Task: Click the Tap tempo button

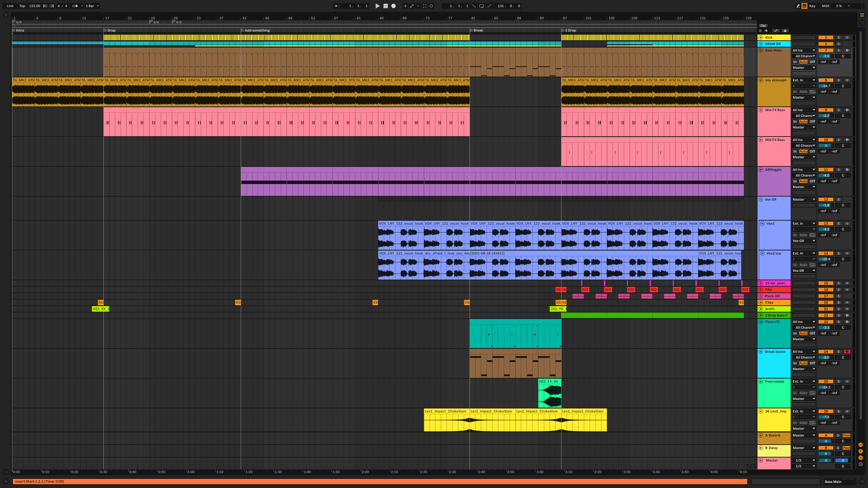Action: coord(22,6)
